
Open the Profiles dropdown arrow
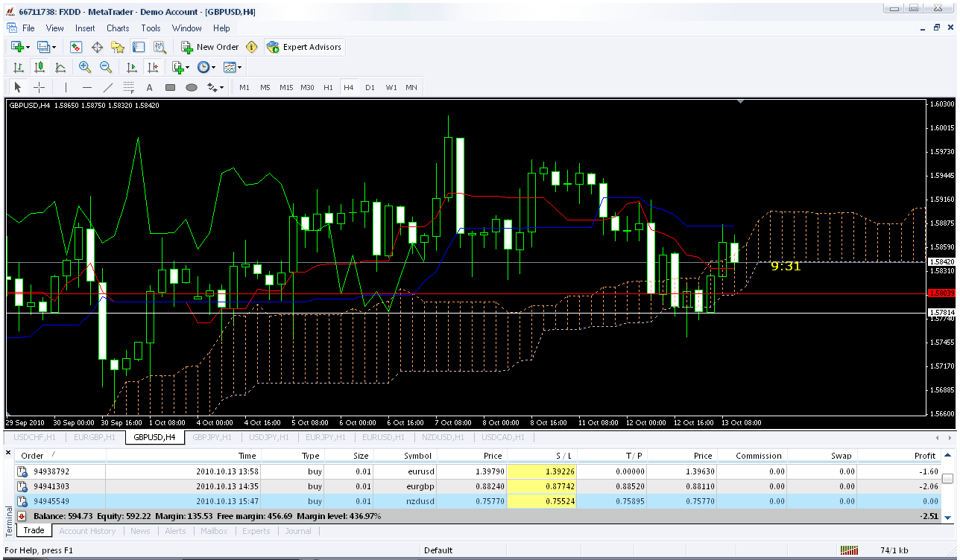pyautogui.click(x=54, y=47)
